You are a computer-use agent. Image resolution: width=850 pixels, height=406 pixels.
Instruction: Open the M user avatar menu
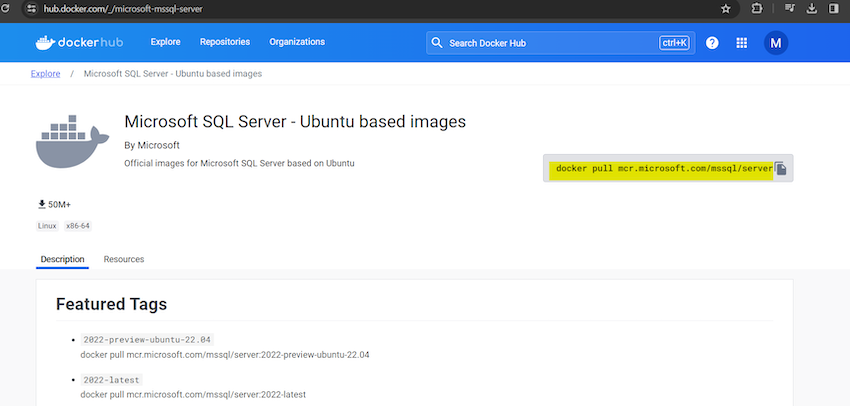(x=776, y=43)
